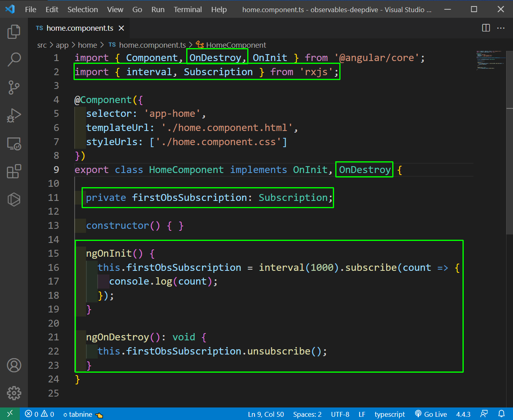Split the editor to the right

486,28
